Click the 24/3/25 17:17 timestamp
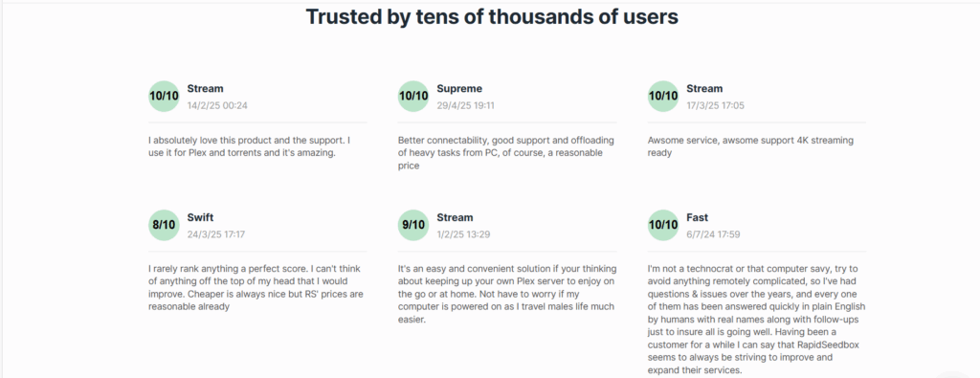This screenshot has height=378, width=980. (x=216, y=234)
